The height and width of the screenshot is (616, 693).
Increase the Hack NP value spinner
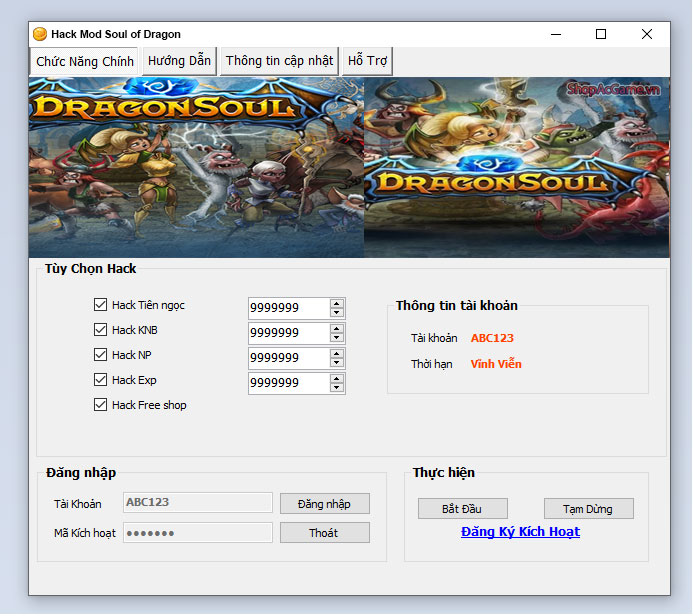337,353
